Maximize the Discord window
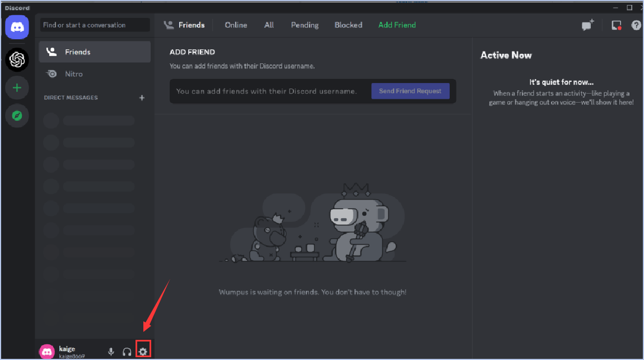The width and height of the screenshot is (644, 360). click(x=629, y=7)
